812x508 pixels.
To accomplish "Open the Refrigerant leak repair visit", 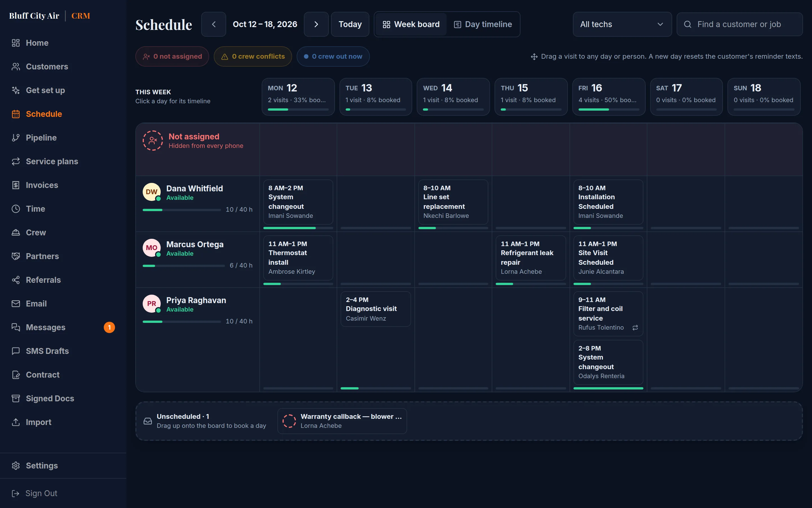I will click(x=531, y=258).
